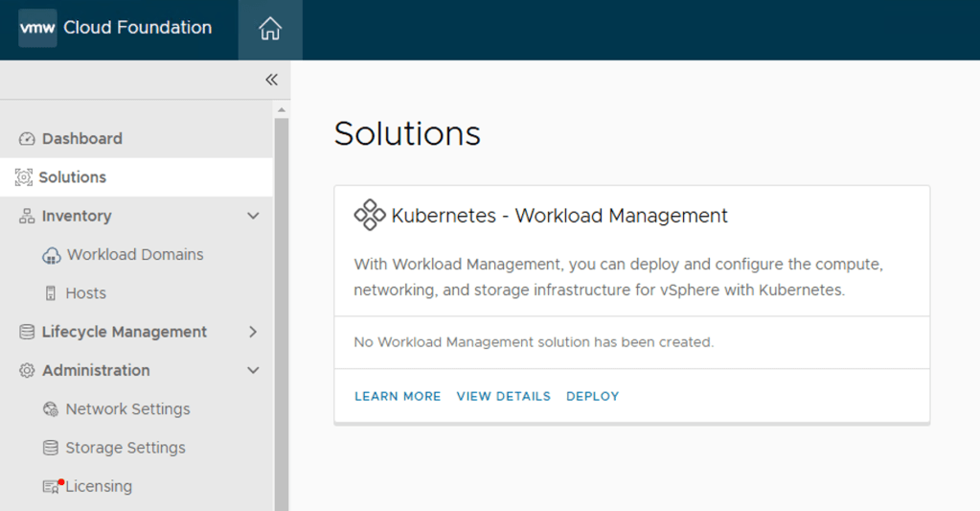980x511 pixels.
Task: Collapse the sidebar with double-chevron icon
Action: click(271, 80)
